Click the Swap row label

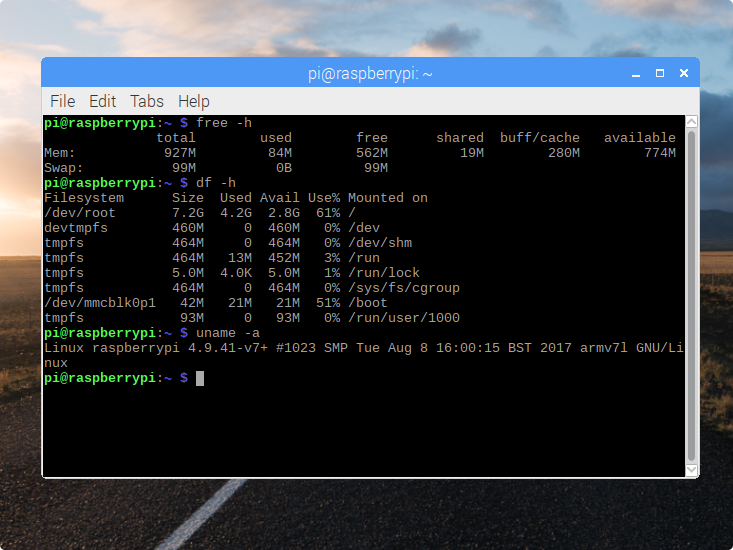[64, 168]
